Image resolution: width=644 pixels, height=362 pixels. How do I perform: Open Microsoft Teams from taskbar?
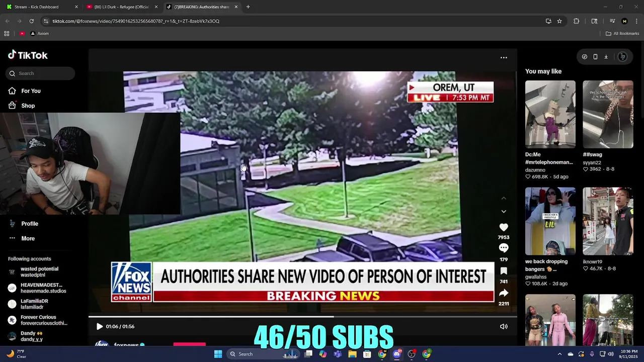338,354
